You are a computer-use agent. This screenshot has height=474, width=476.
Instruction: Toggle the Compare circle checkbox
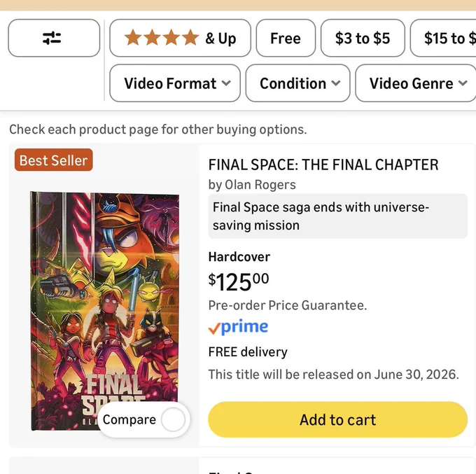pos(173,419)
